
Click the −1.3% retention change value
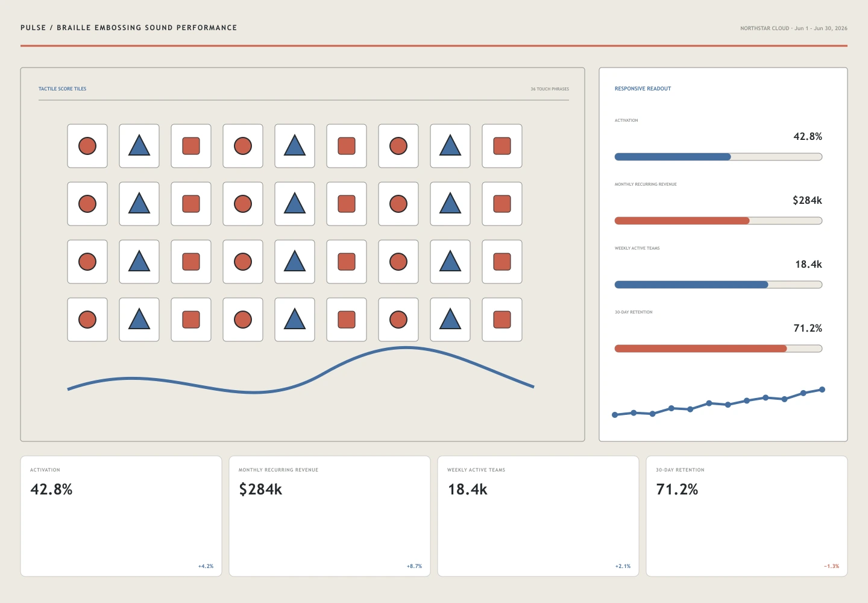pos(831,566)
